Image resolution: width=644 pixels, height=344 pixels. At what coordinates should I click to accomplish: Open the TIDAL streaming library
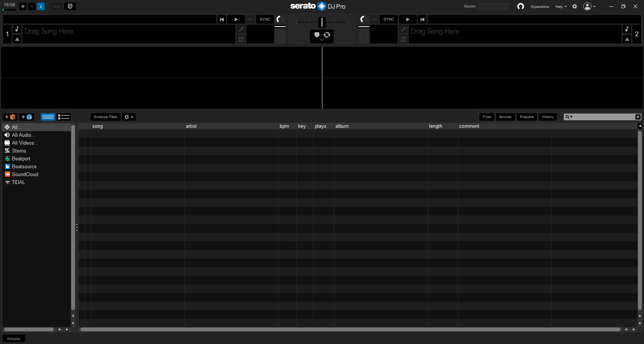[36, 182]
